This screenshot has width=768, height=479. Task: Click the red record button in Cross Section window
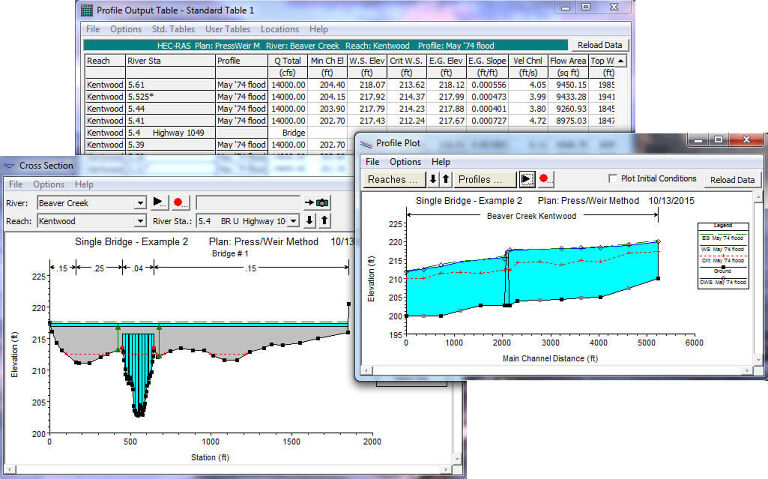(x=177, y=202)
